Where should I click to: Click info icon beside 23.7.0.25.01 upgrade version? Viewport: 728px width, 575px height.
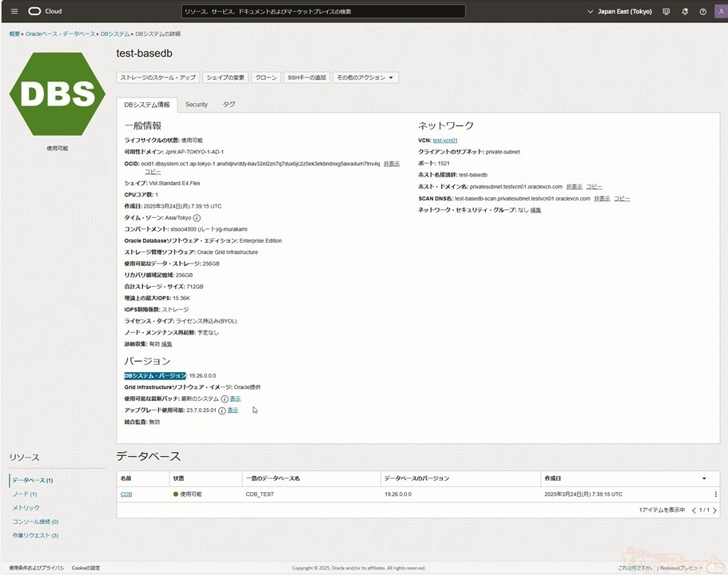222,410
